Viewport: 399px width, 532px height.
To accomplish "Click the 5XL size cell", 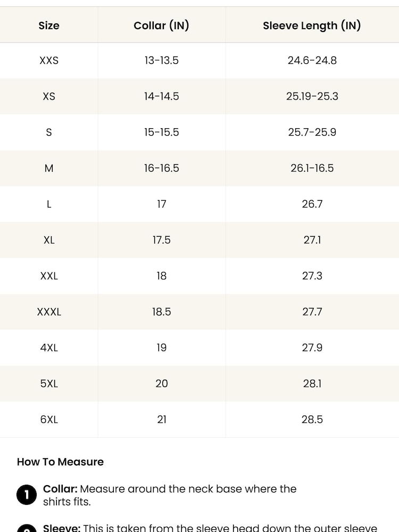I will [x=49, y=384].
